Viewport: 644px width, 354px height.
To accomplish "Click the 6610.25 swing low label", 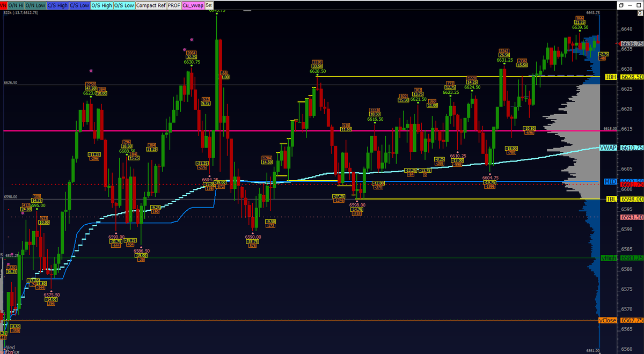I will [x=458, y=156].
